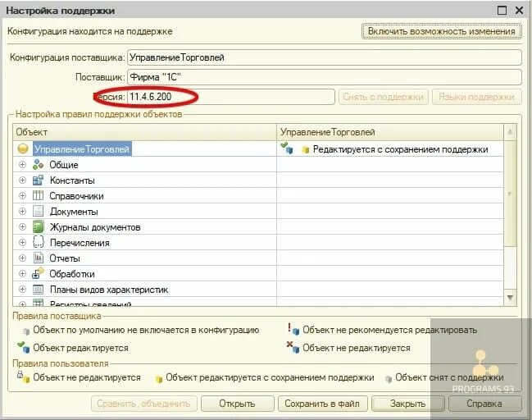Expand the Обработки tree node
532x420 pixels.
(x=22, y=274)
